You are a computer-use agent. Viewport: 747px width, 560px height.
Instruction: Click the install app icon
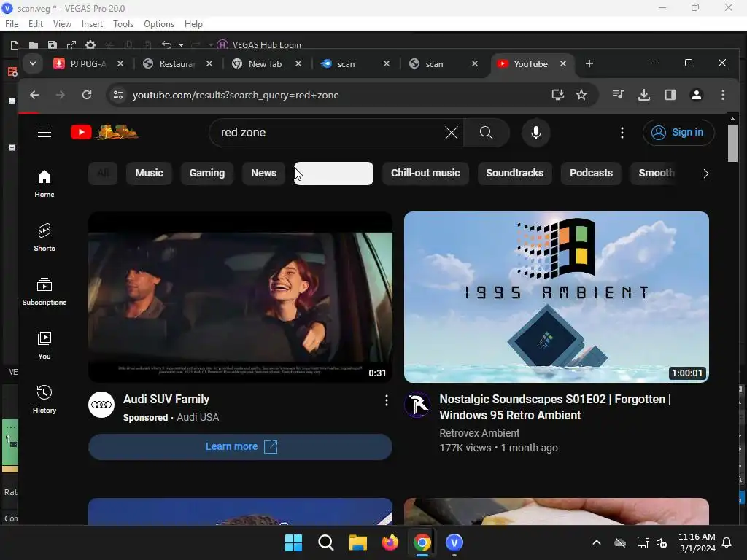(557, 95)
